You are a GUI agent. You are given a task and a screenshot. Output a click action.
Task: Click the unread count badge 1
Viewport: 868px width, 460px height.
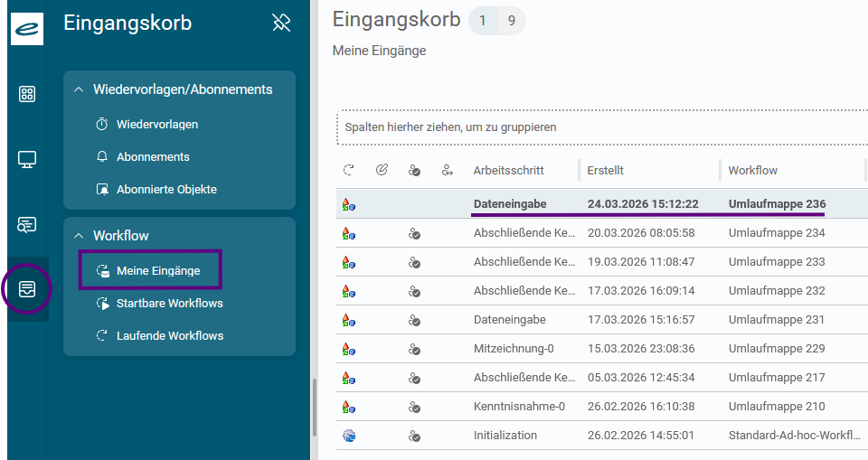(483, 21)
